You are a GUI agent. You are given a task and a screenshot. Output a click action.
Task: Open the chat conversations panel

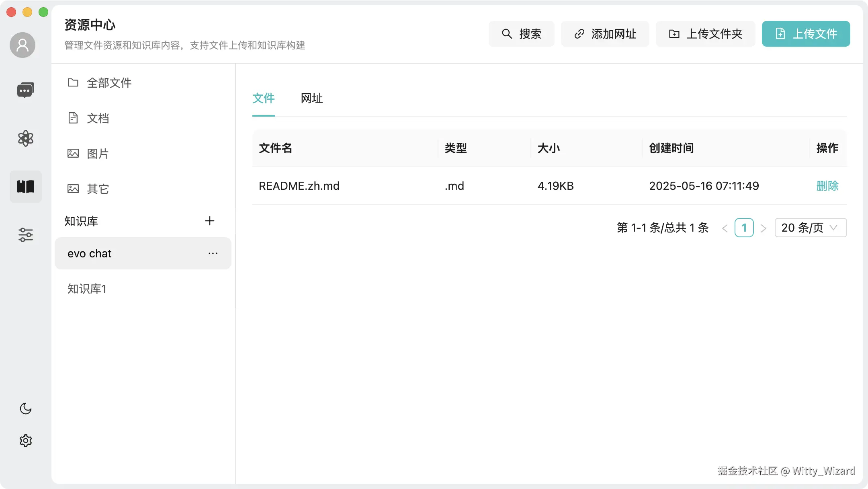coord(25,89)
